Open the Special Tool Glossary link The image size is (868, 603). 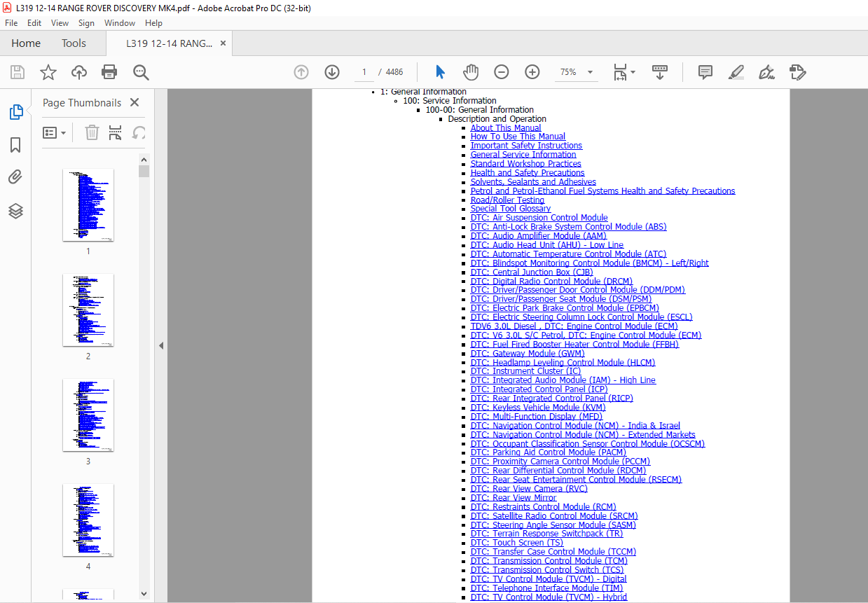coord(511,209)
